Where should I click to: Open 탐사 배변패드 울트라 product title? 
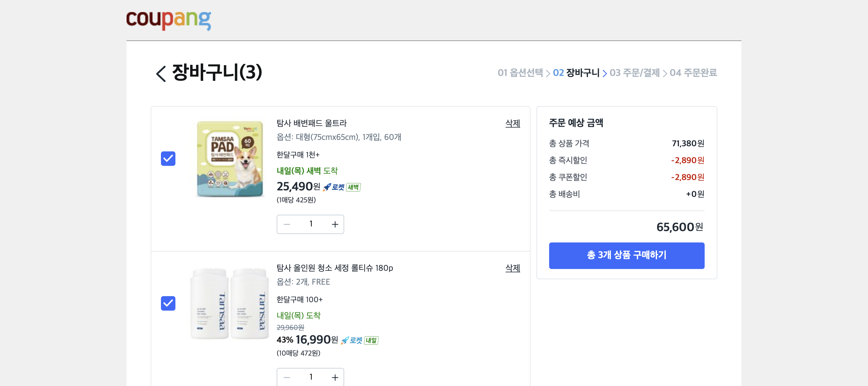click(311, 123)
